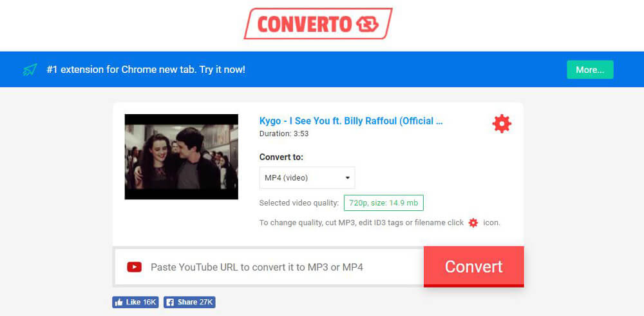The image size is (644, 316).
Task: Click the swap arrows icon in the Converto logo
Action: coord(367,25)
